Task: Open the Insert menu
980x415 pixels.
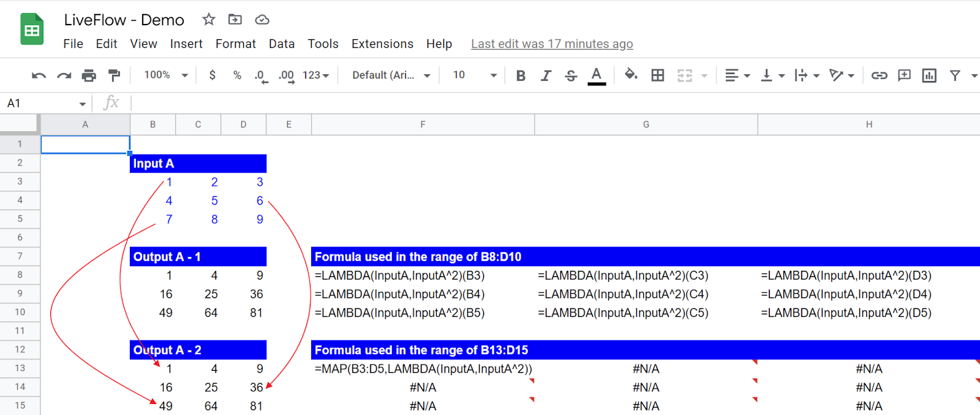Action: point(186,44)
